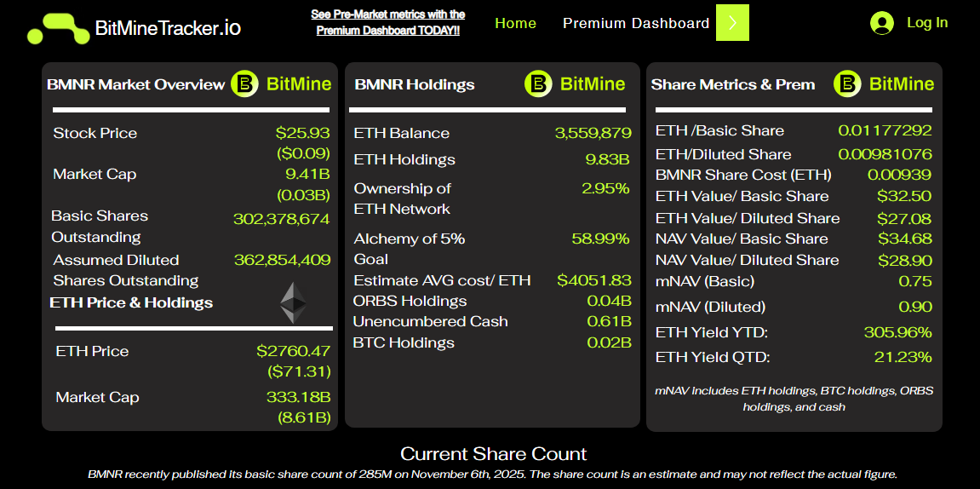Select the Stock Price value $25.93
The image size is (980, 489).
[302, 133]
